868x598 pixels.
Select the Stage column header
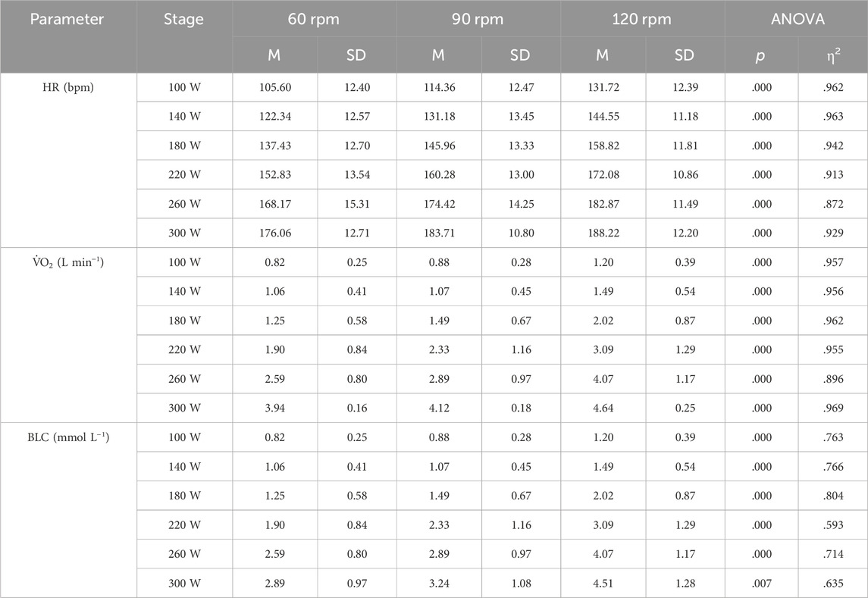[x=183, y=19]
